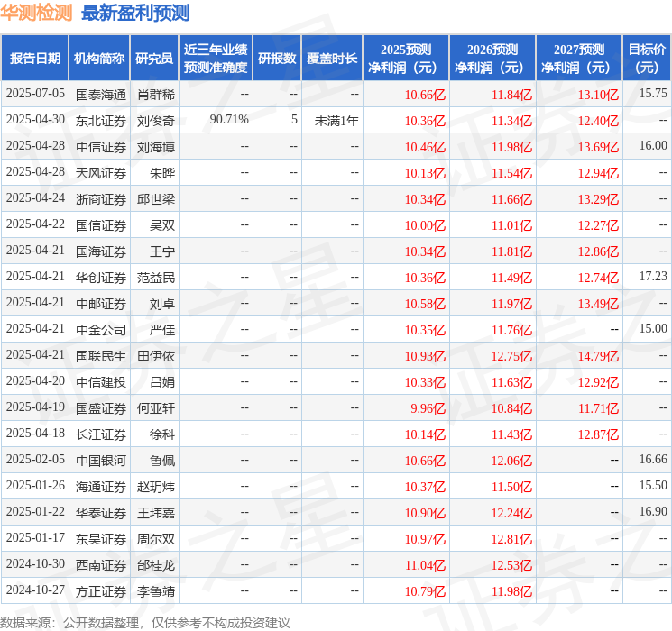This screenshot has height=631, width=672.
Task: Click the date 2025-07-05
Action: (35, 94)
